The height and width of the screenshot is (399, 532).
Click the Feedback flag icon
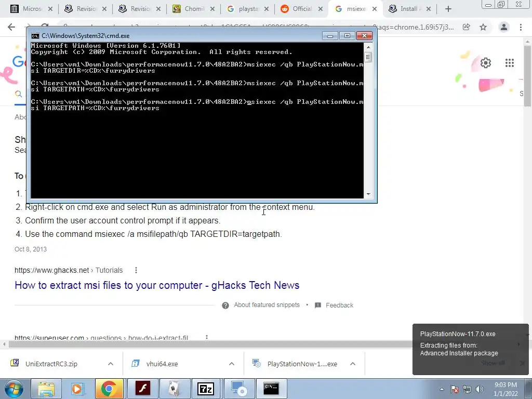pyautogui.click(x=318, y=305)
